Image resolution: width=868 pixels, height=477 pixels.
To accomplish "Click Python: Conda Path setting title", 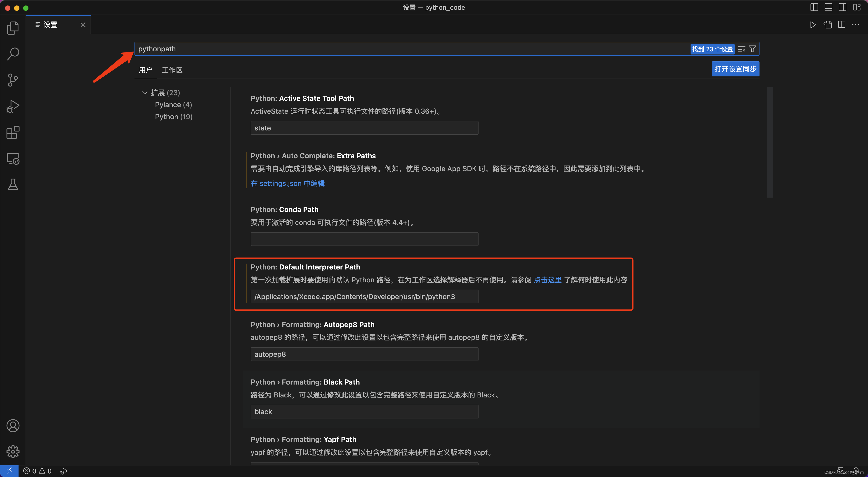I will click(284, 210).
